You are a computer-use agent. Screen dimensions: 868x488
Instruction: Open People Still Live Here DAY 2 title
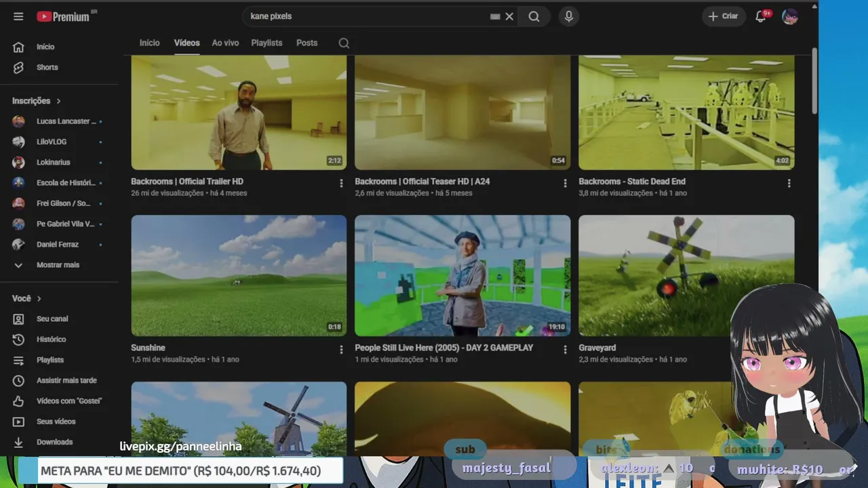444,348
